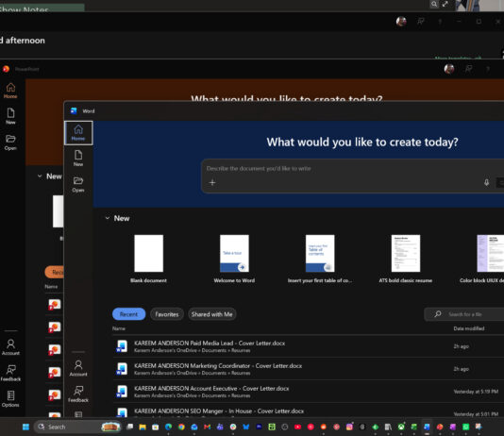
Task: Click the feedback icon in PowerPoint title bar
Action: click(x=469, y=69)
